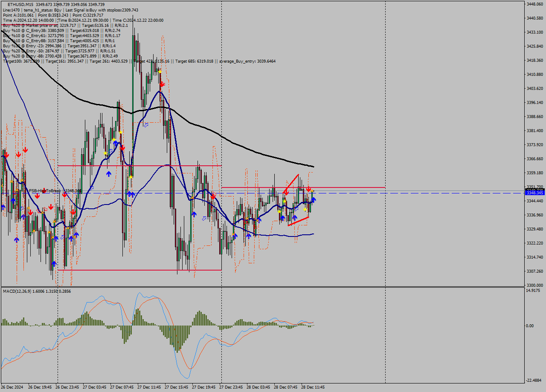Click the '26 Dec 2024' time axis label
This screenshot has height=392, width=546.
pos(13,387)
